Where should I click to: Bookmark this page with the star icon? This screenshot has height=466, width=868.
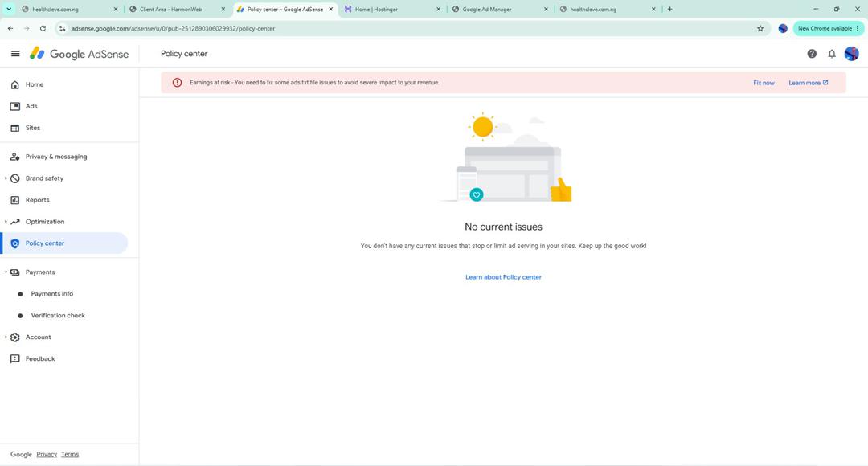760,28
